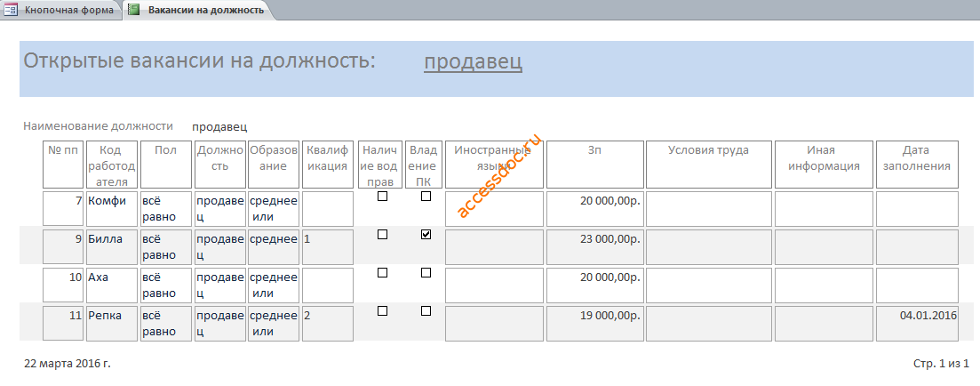Click Репка's Должность cell продавец
Screen dimensions: 980x386
tap(220, 324)
